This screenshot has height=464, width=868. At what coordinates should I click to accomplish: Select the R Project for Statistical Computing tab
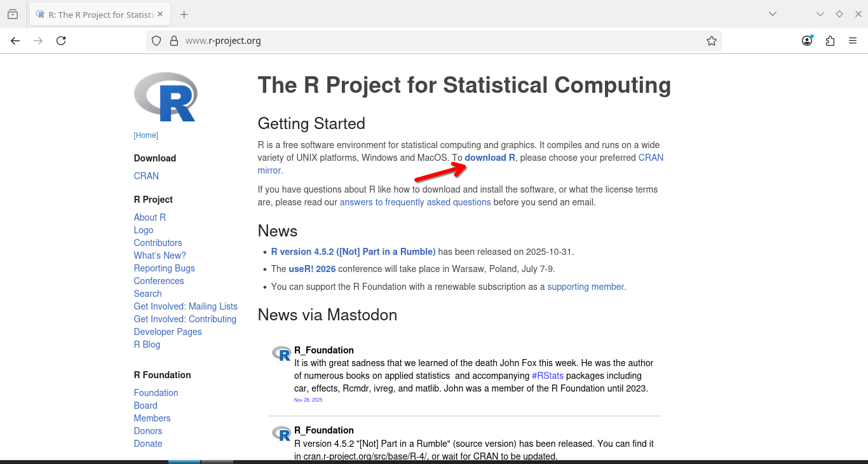coord(95,14)
